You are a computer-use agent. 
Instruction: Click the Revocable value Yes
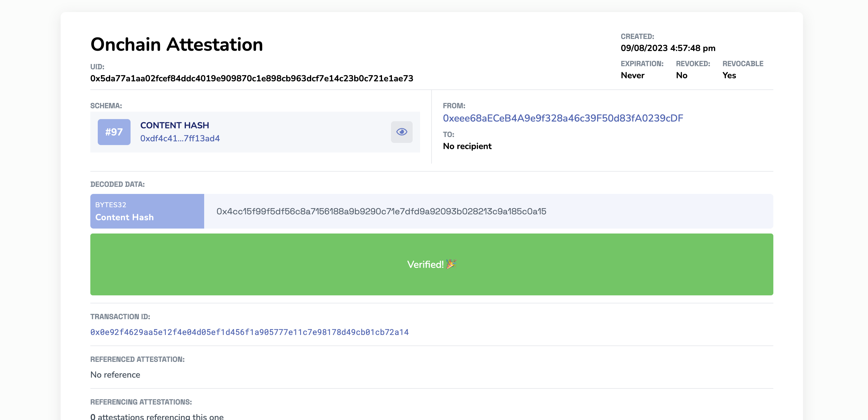[x=729, y=75]
